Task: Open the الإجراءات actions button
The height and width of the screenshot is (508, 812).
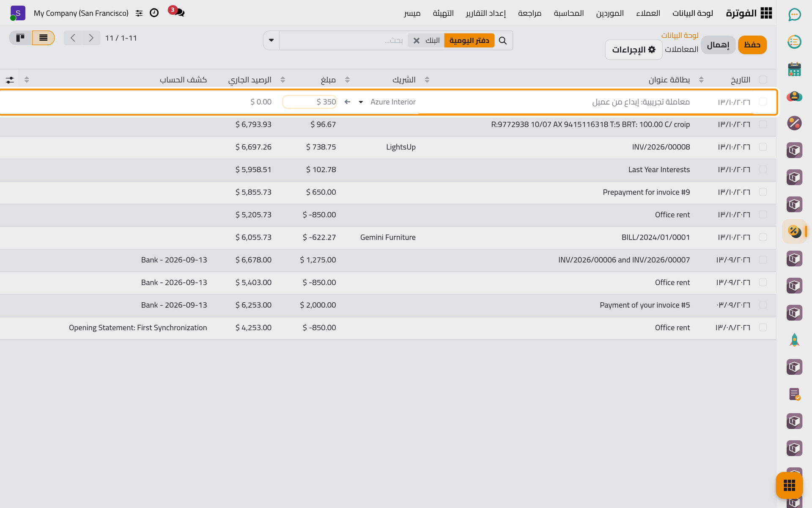Action: (x=634, y=50)
